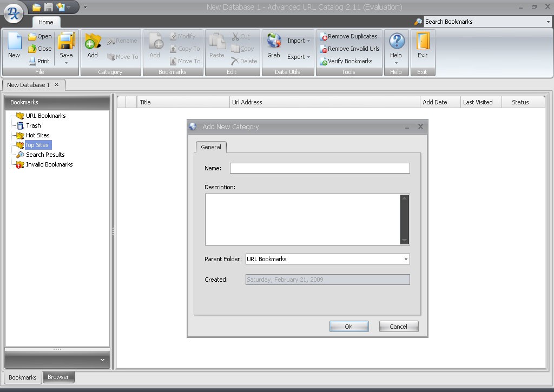Viewport: 554px width, 392px height.
Task: Click the Remove Duplicates tool
Action: pyautogui.click(x=349, y=36)
